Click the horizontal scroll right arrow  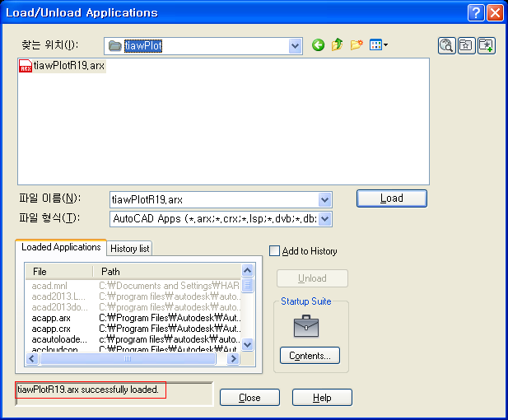(x=233, y=358)
